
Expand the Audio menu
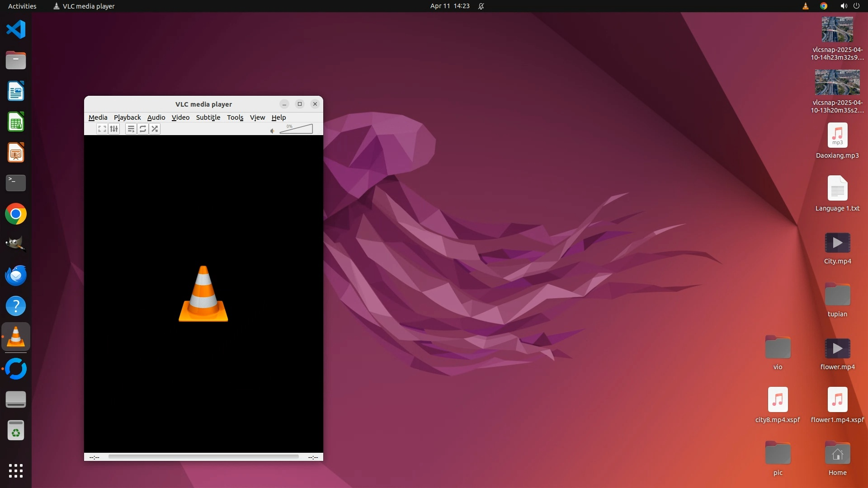tap(156, 117)
